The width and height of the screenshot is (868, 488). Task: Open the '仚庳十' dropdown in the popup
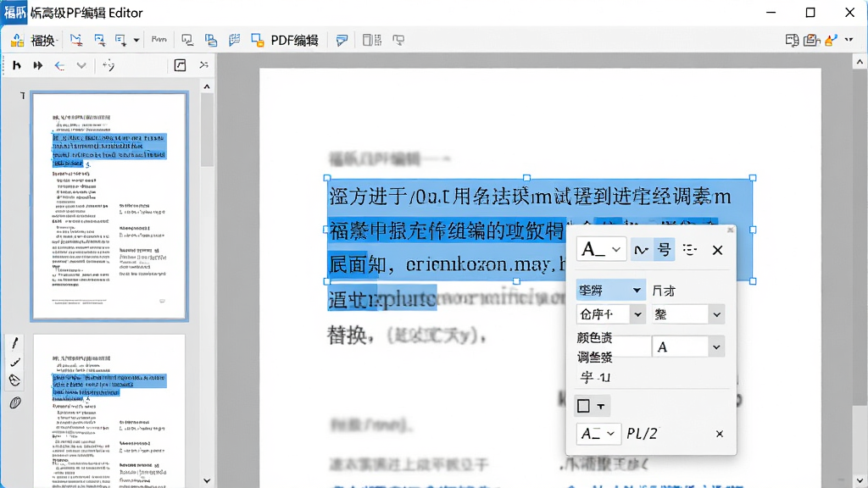pyautogui.click(x=610, y=314)
